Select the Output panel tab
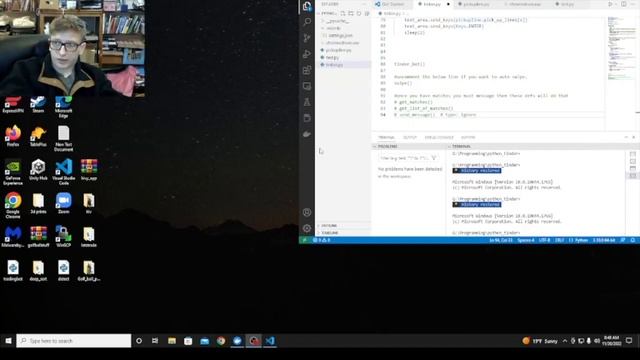 pos(410,138)
